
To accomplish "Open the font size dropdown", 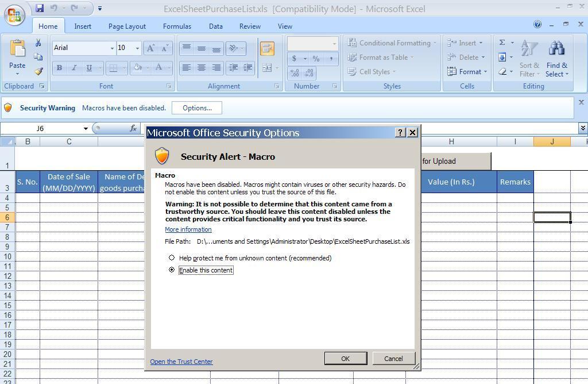I will pos(137,48).
